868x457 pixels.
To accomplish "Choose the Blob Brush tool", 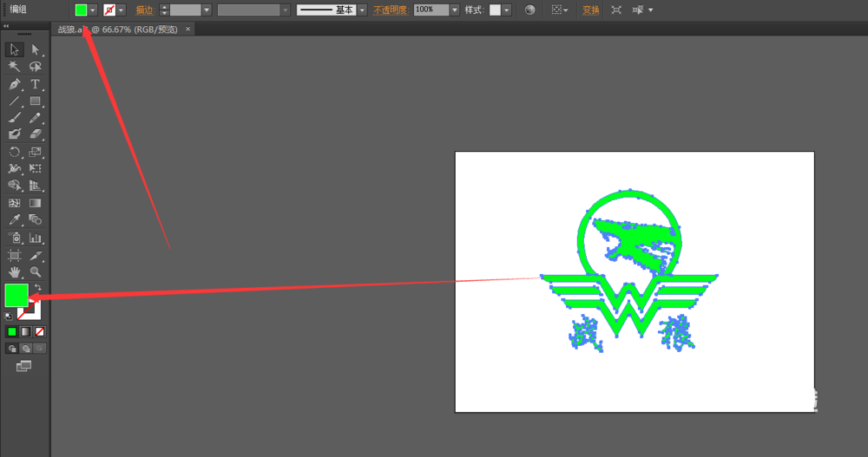I will [x=14, y=134].
